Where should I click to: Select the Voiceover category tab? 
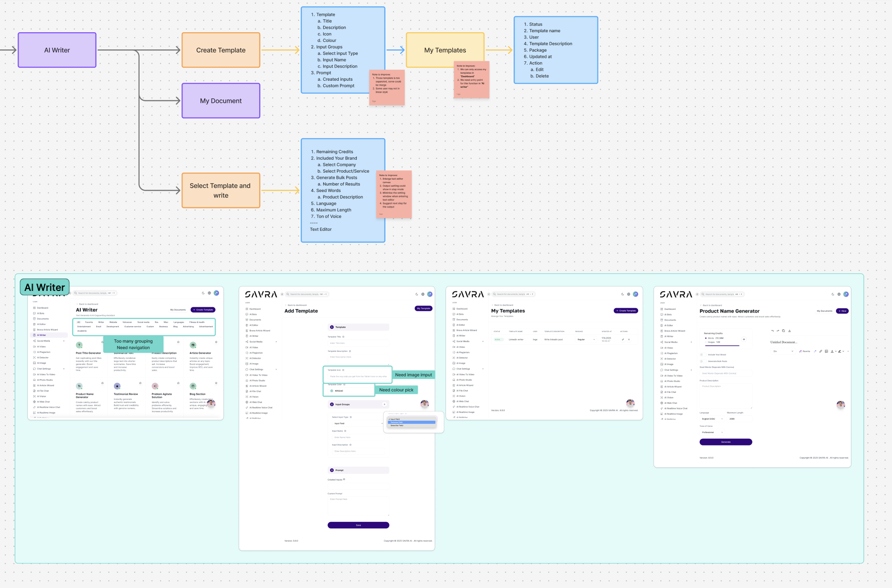[x=127, y=322]
